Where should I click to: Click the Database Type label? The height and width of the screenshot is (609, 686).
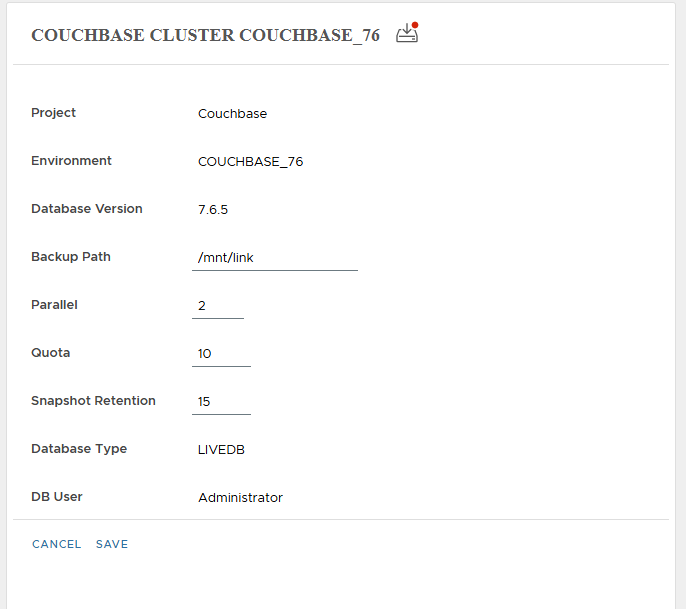79,449
